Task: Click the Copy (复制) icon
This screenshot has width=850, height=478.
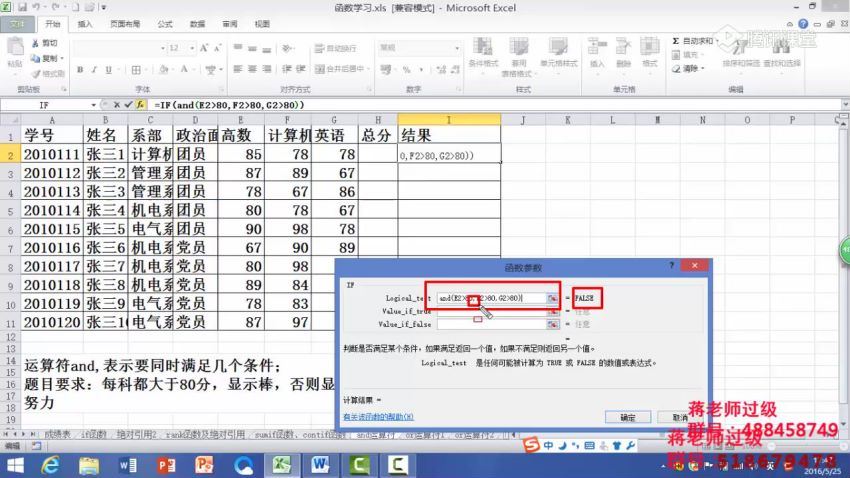Action: click(x=36, y=58)
